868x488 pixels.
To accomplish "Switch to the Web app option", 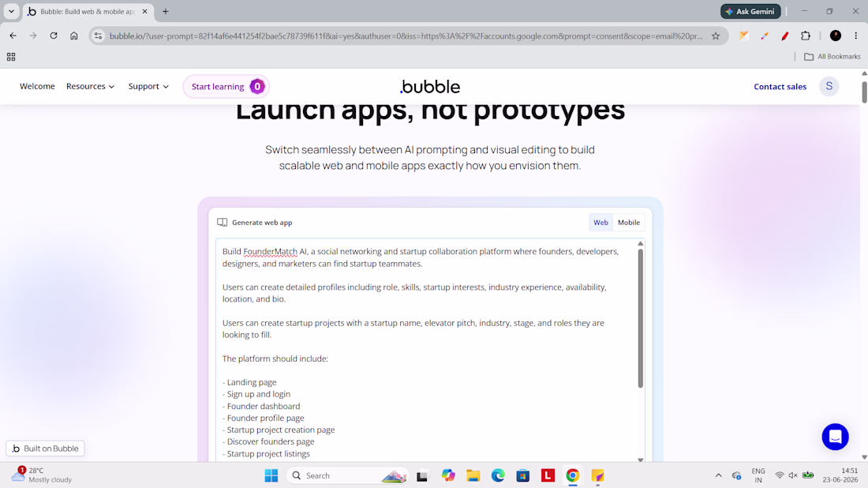I will 600,222.
